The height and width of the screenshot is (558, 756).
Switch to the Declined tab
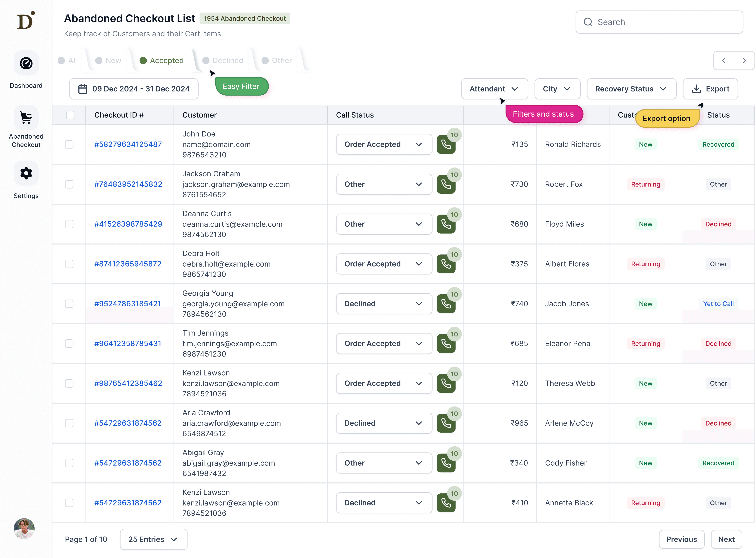[223, 61]
